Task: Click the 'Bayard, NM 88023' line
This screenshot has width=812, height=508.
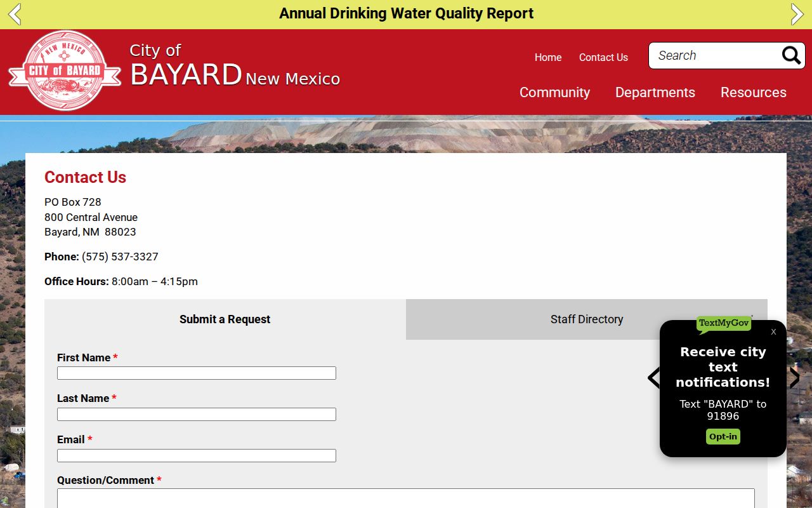Action: (x=90, y=232)
